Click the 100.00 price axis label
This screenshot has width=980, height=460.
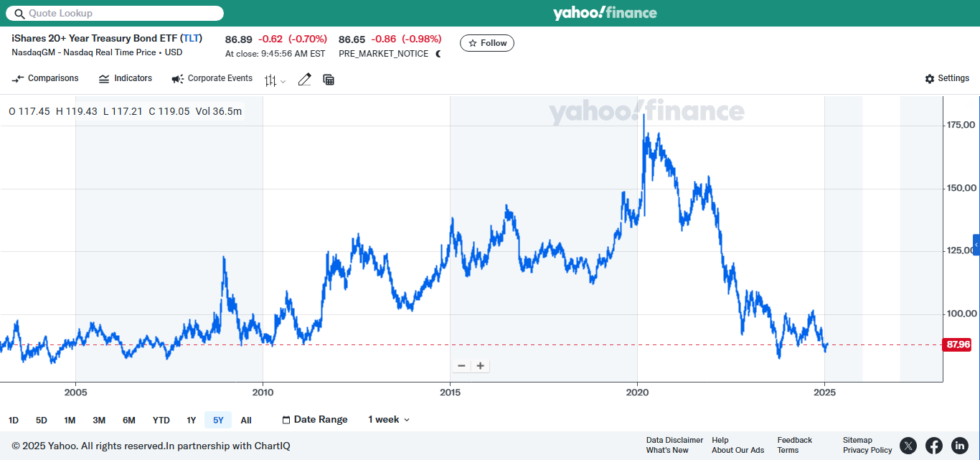pos(962,314)
